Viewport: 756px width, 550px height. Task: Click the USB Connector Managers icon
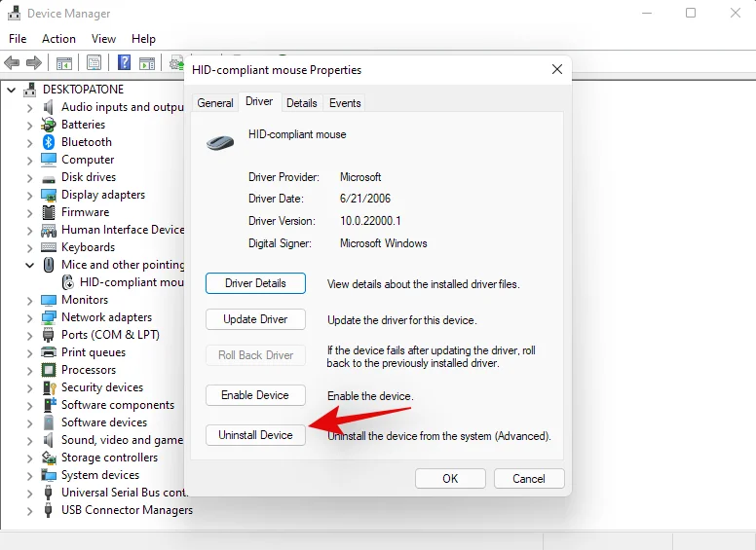(48, 510)
